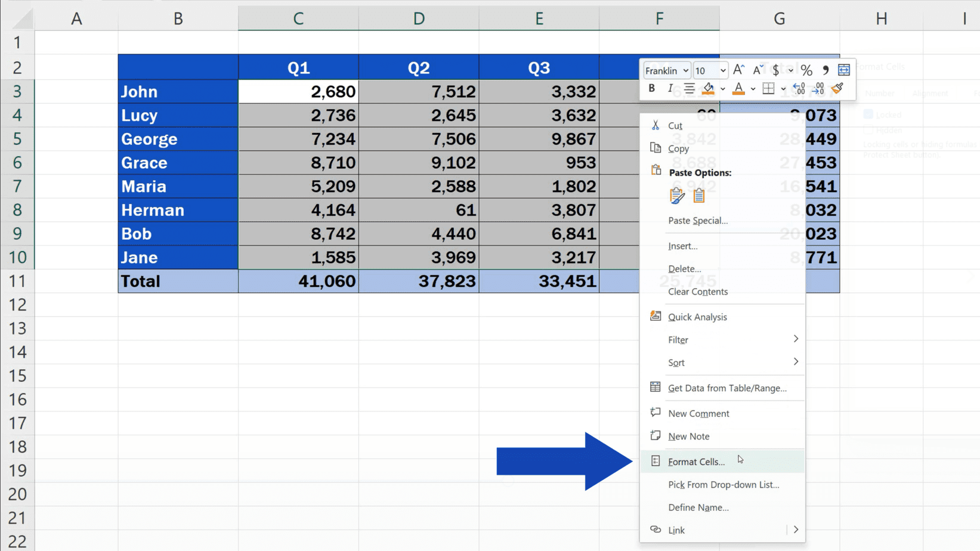Select the Cut icon in context menu
Viewport: 980px width, 551px height.
[656, 125]
